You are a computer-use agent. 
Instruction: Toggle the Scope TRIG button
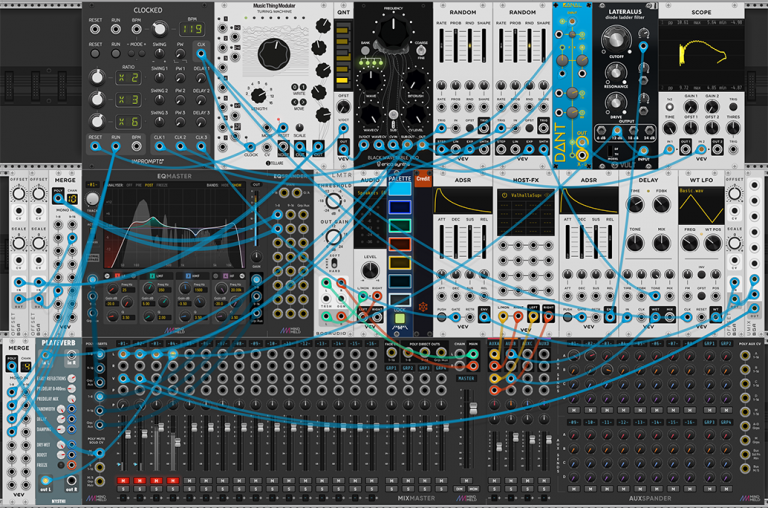733,107
